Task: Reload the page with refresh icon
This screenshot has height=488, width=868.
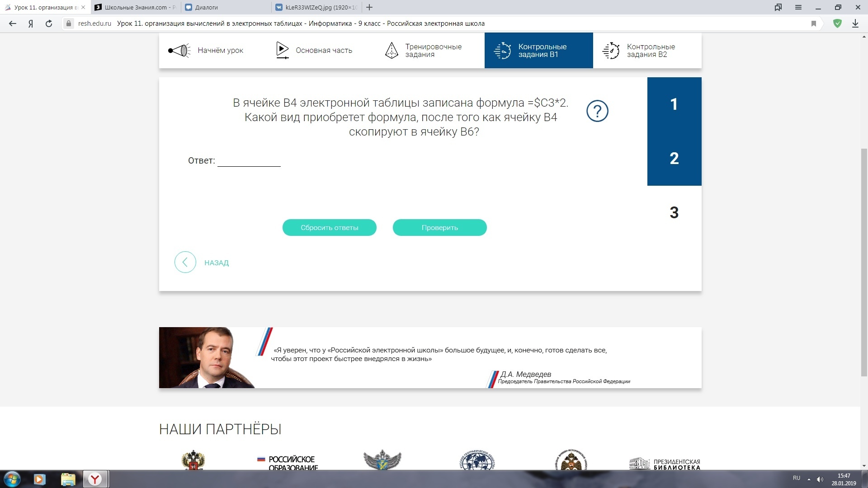Action: 49,23
